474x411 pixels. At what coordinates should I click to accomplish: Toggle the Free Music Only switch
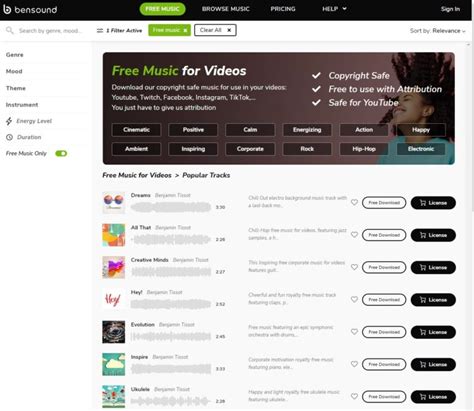pos(61,153)
